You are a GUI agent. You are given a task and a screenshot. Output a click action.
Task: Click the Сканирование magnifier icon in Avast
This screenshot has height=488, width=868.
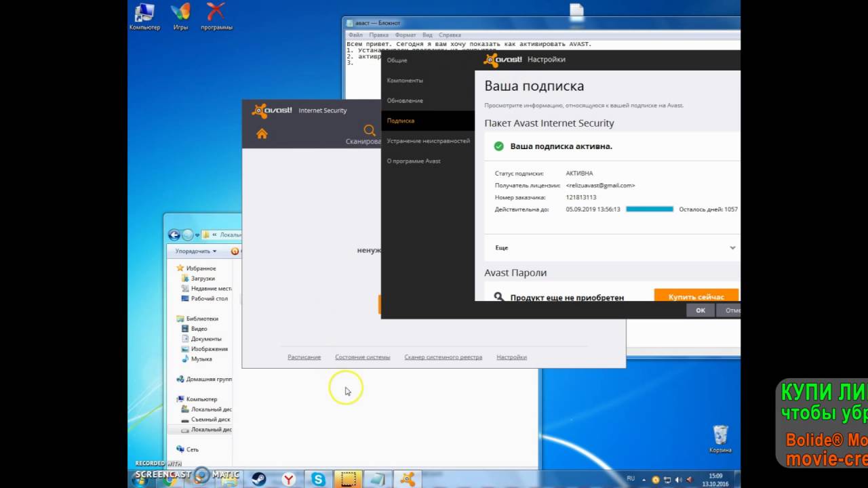370,130
